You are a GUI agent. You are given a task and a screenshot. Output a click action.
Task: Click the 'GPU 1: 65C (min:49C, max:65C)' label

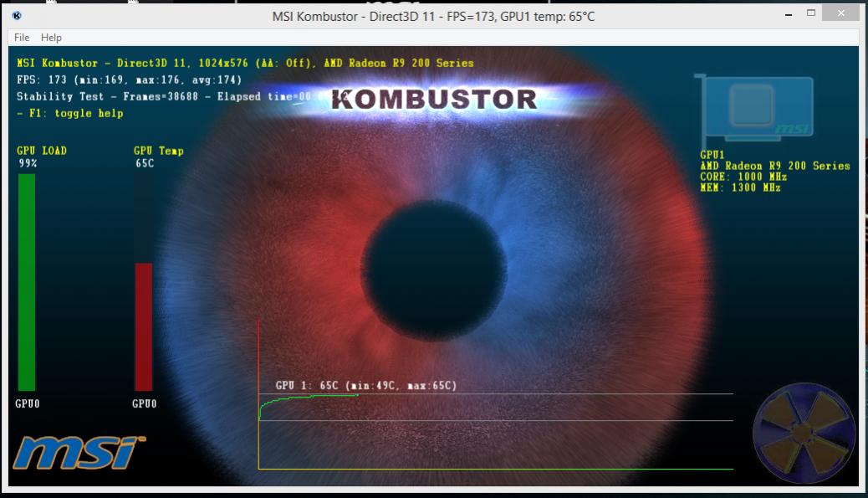pyautogui.click(x=366, y=386)
